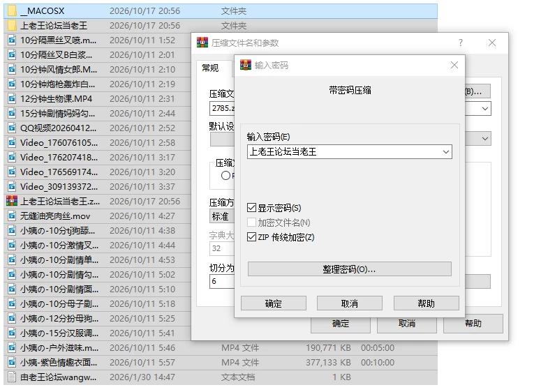Select the partially hidden radio button under 压缩
This screenshot has height=392, width=548.
coord(225,176)
